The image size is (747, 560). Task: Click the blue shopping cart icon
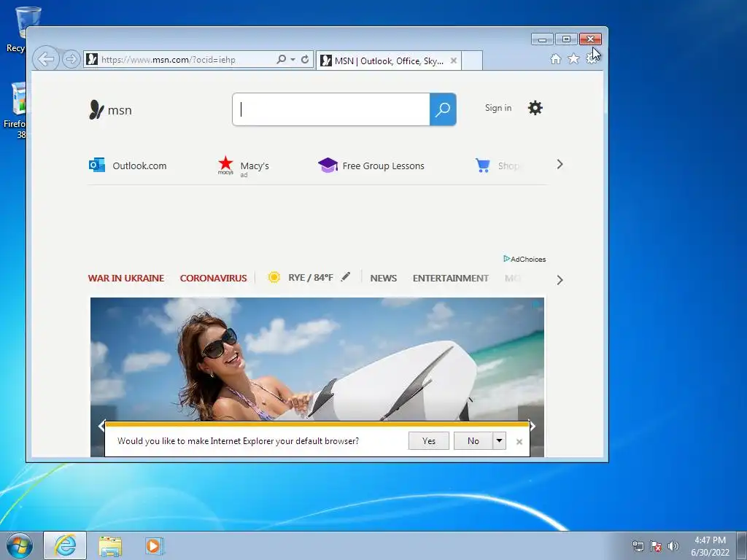(483, 166)
